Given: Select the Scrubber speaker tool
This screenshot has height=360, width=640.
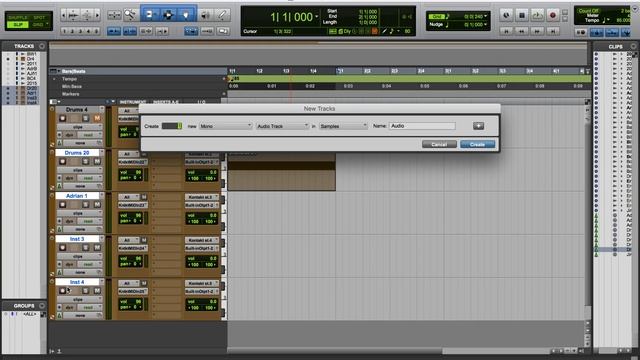Looking at the screenshot, I should [205, 15].
